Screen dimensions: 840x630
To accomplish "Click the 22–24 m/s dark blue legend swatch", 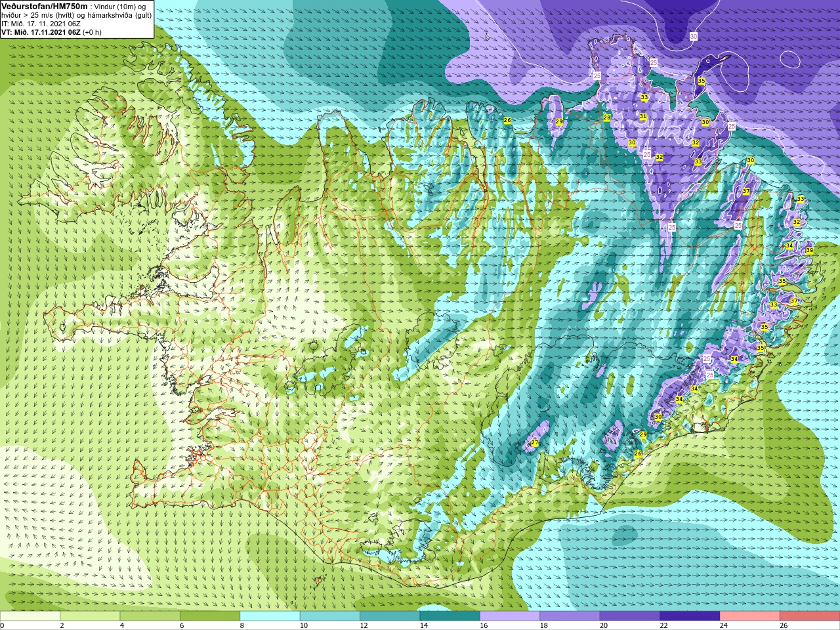I will pyautogui.click(x=690, y=616).
